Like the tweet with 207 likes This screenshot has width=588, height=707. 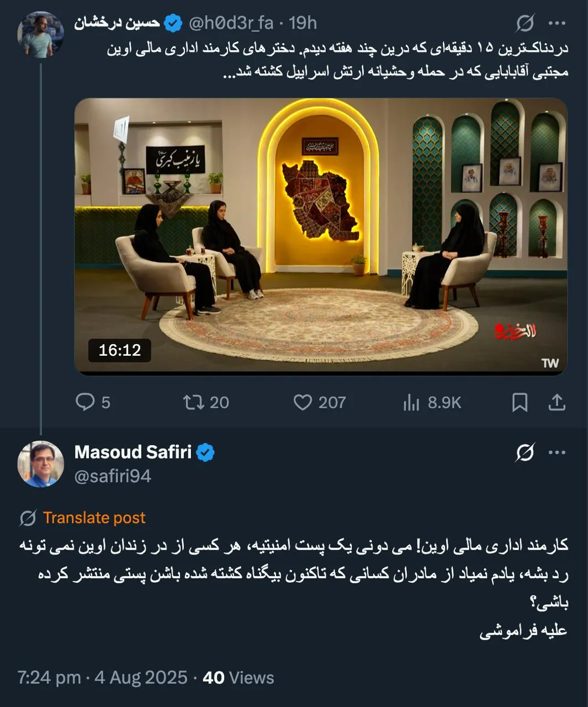(305, 403)
